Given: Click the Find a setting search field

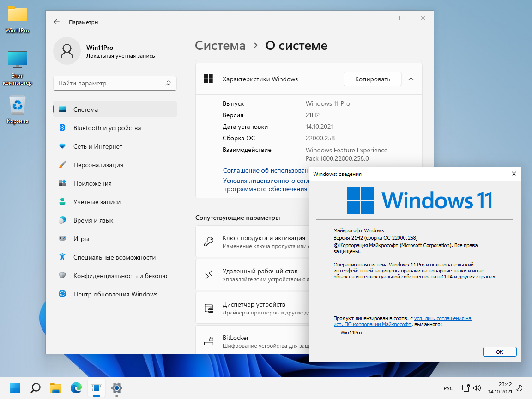Looking at the screenshot, I should click(109, 84).
